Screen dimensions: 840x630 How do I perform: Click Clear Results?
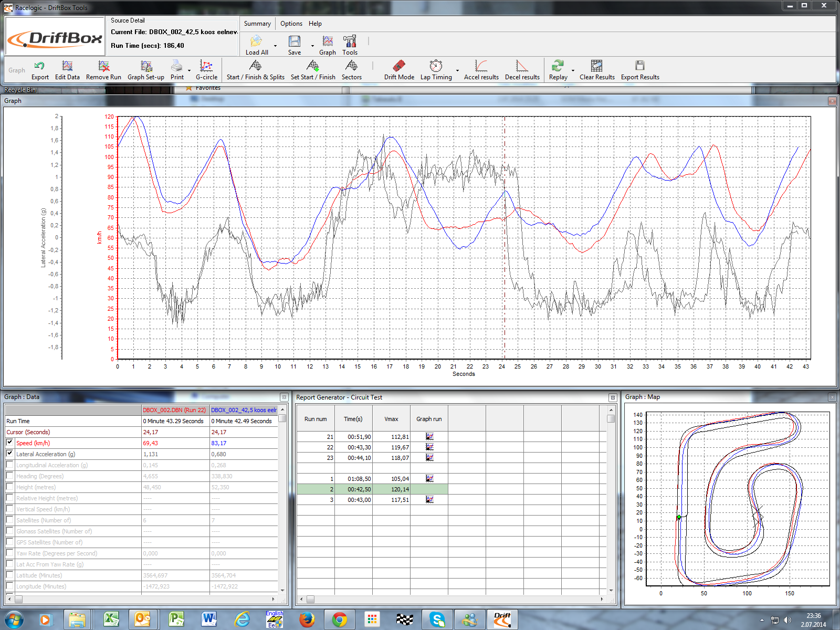point(597,70)
